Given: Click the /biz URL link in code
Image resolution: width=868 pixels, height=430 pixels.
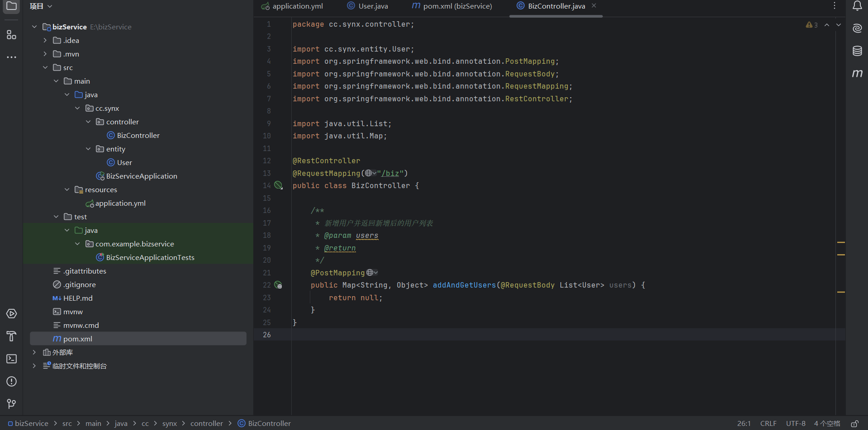Looking at the screenshot, I should tap(390, 173).
